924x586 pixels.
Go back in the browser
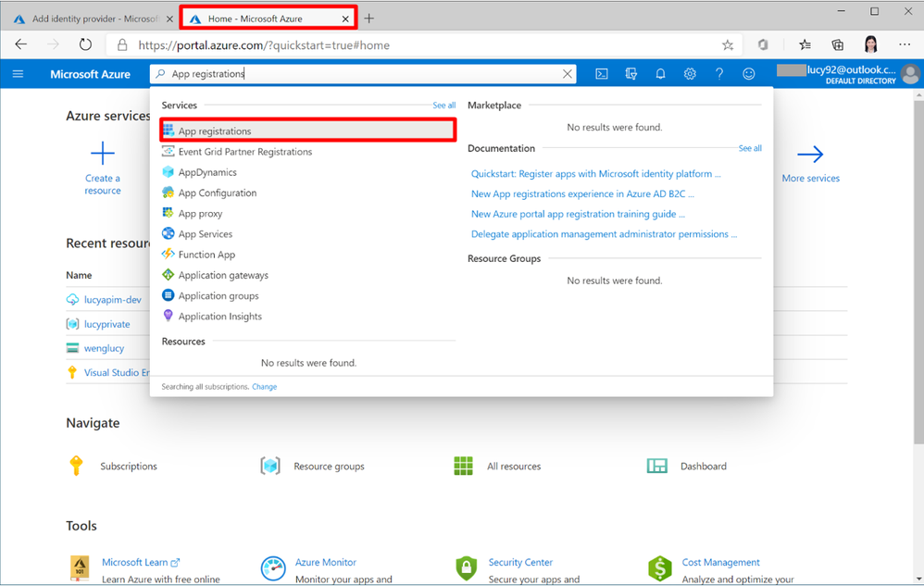click(21, 44)
